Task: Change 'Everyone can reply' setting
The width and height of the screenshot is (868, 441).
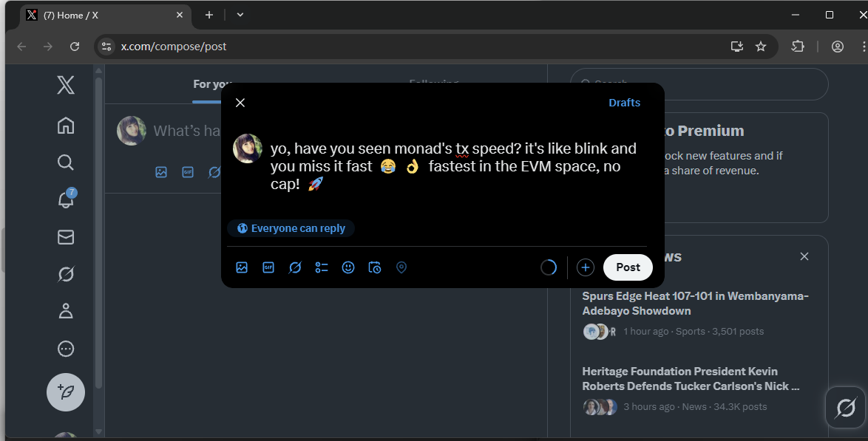Action: click(x=291, y=228)
